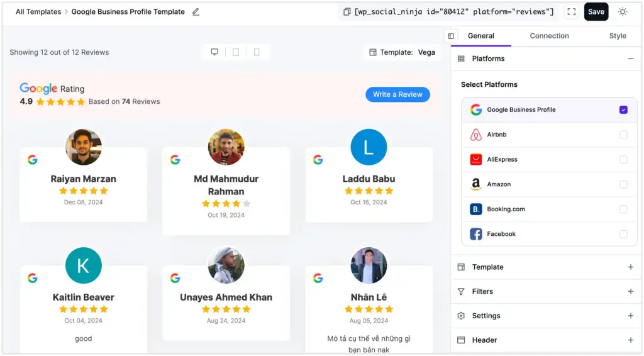Enable the AliExpress platform checkbox
644x356 pixels.
coord(623,159)
